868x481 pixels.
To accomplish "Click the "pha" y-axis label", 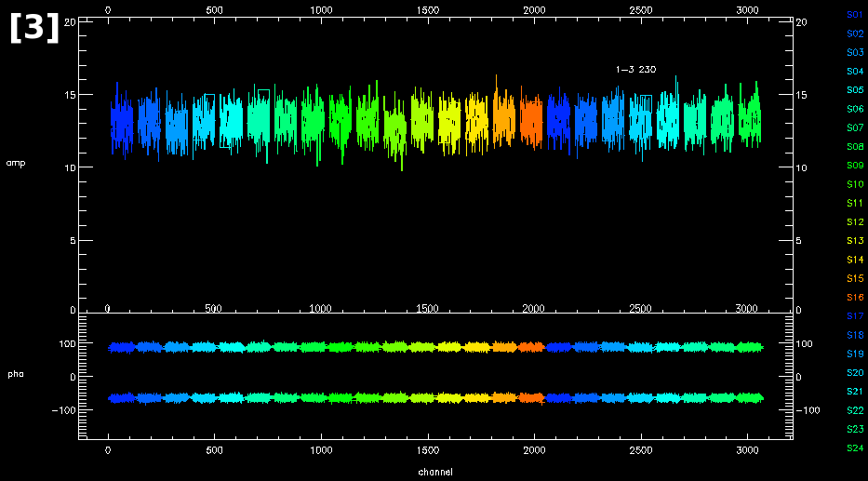I will pos(16,375).
